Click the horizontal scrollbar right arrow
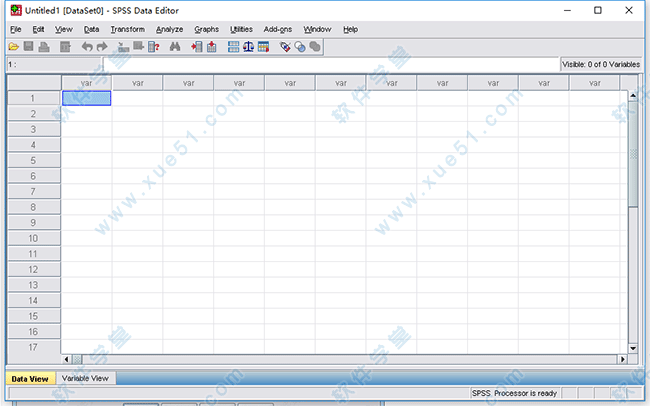650x406 pixels. tap(623, 360)
